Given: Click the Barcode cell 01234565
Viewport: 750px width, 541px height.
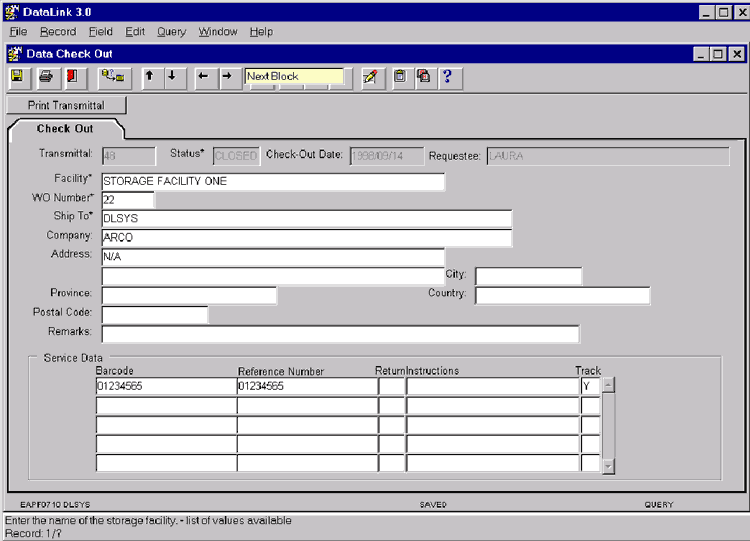Looking at the screenshot, I should (x=166, y=386).
